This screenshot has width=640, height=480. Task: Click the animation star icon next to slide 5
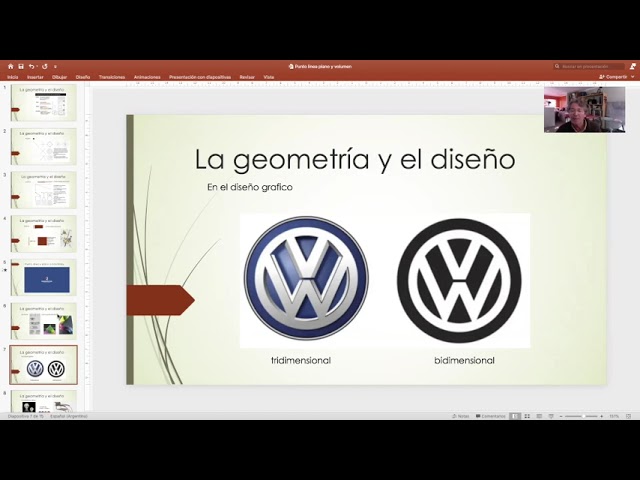coord(5,270)
